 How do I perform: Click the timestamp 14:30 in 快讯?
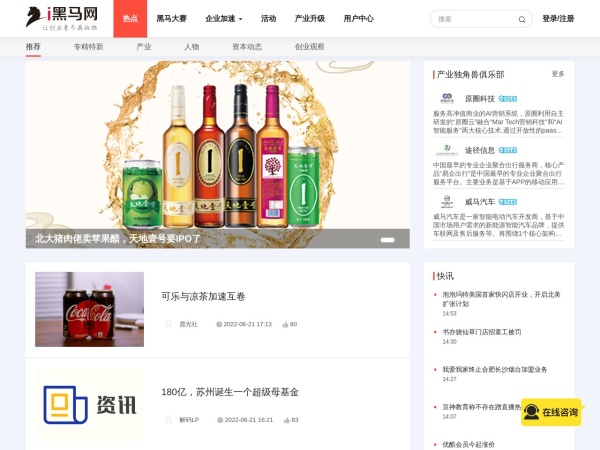tap(450, 342)
